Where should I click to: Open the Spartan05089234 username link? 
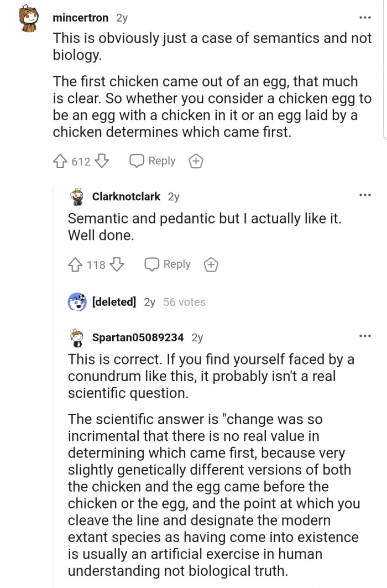point(138,337)
